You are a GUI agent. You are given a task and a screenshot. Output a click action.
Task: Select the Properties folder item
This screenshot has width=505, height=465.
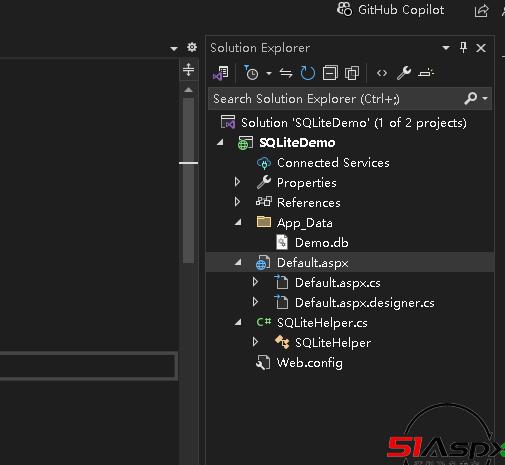point(307,183)
